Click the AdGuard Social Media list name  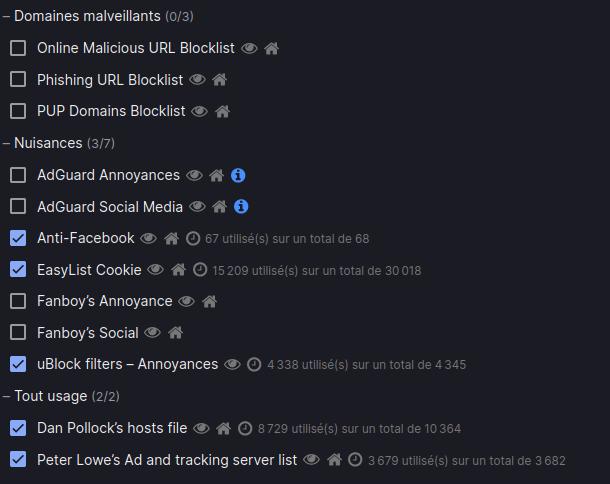[110, 207]
